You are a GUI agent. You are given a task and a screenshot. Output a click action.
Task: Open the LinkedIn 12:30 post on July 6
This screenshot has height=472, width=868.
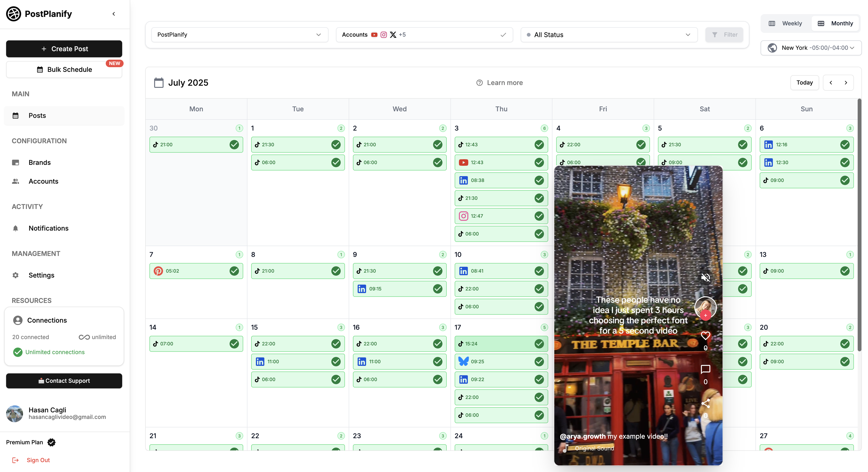pos(807,162)
